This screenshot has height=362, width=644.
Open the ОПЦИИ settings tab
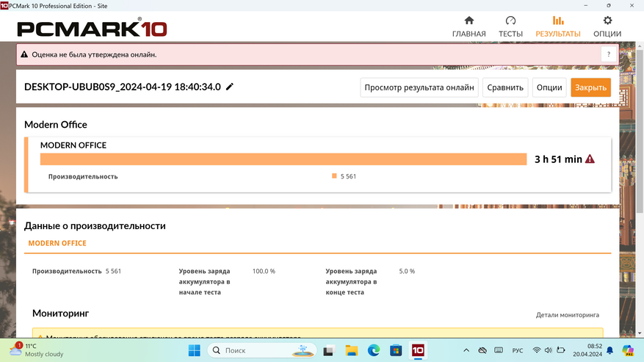pyautogui.click(x=607, y=26)
